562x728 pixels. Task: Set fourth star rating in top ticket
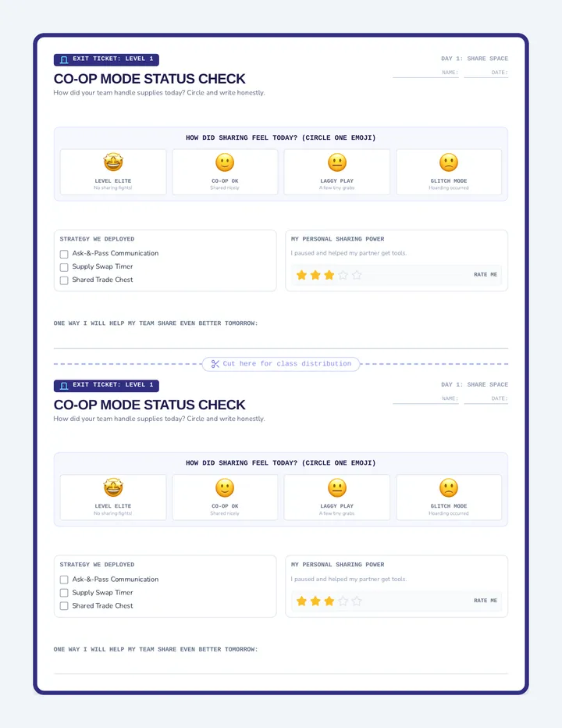[343, 275]
